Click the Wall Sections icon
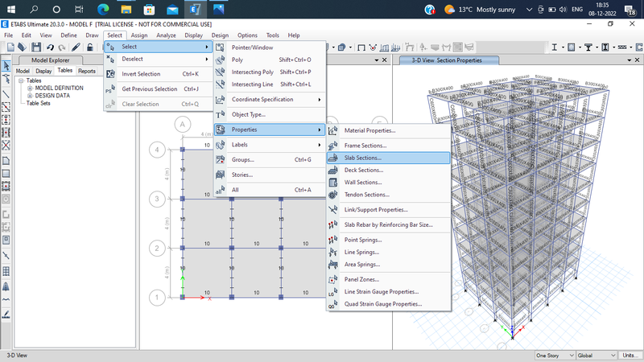The image size is (644, 362). (x=333, y=183)
